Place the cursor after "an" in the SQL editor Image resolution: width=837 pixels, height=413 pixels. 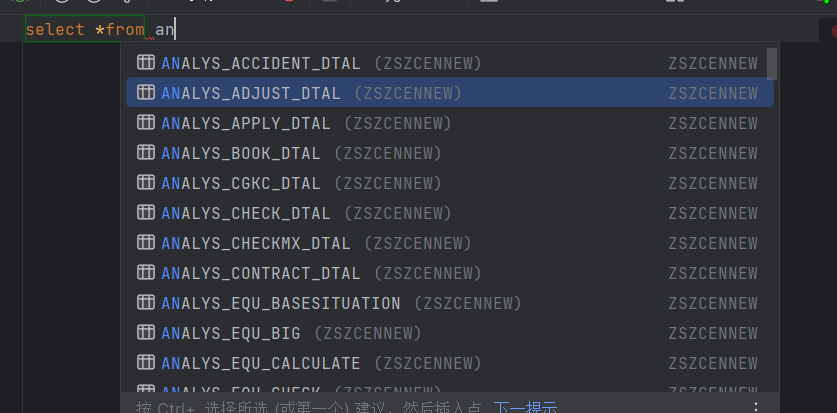pyautogui.click(x=175, y=29)
